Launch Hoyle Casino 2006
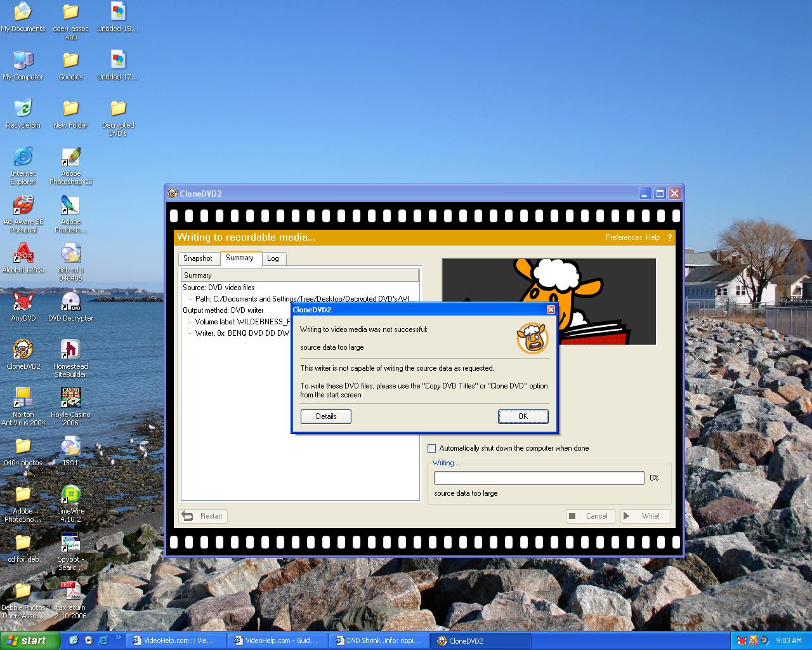 coord(70,407)
